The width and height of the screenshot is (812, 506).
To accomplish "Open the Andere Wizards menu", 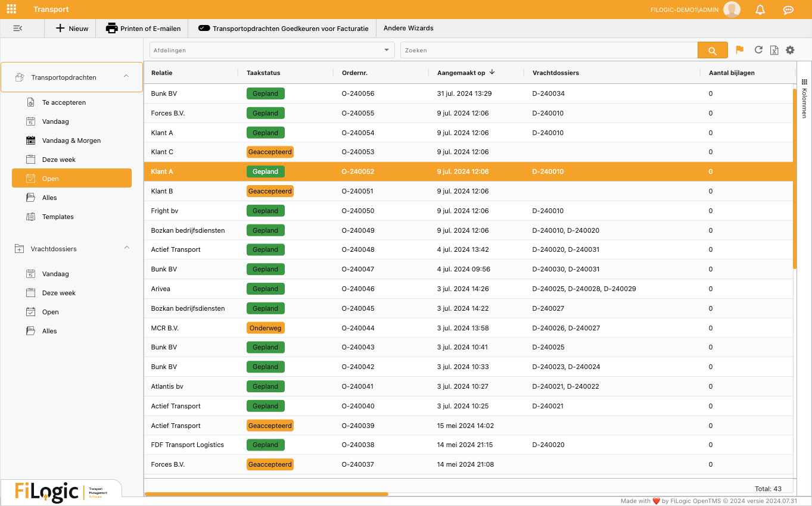I will pyautogui.click(x=408, y=28).
